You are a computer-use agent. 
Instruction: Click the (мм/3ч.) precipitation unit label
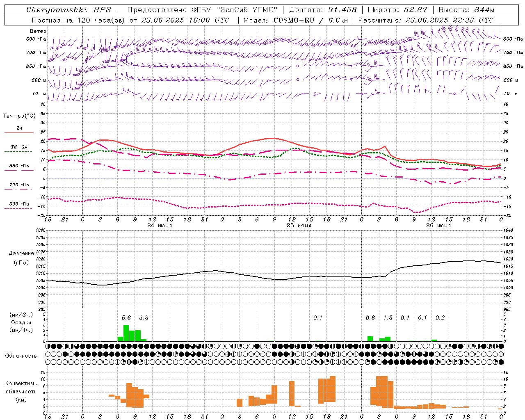(x=21, y=315)
